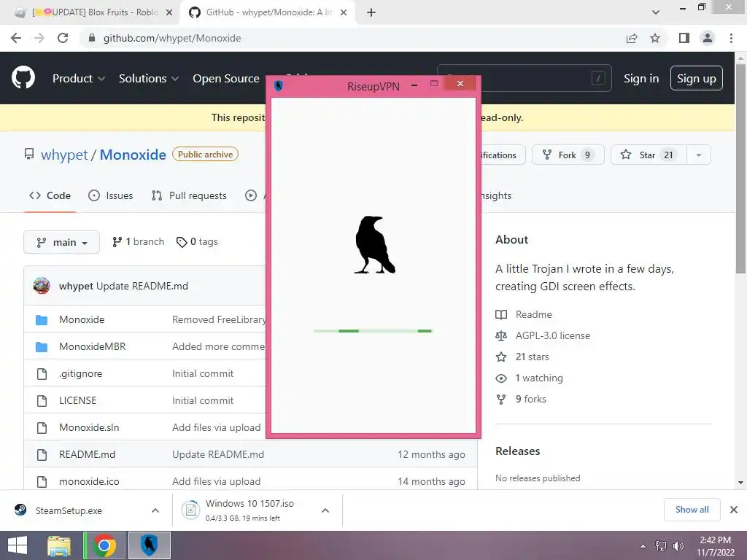
Task: Open Chrome three-dot menu
Action: 731,38
